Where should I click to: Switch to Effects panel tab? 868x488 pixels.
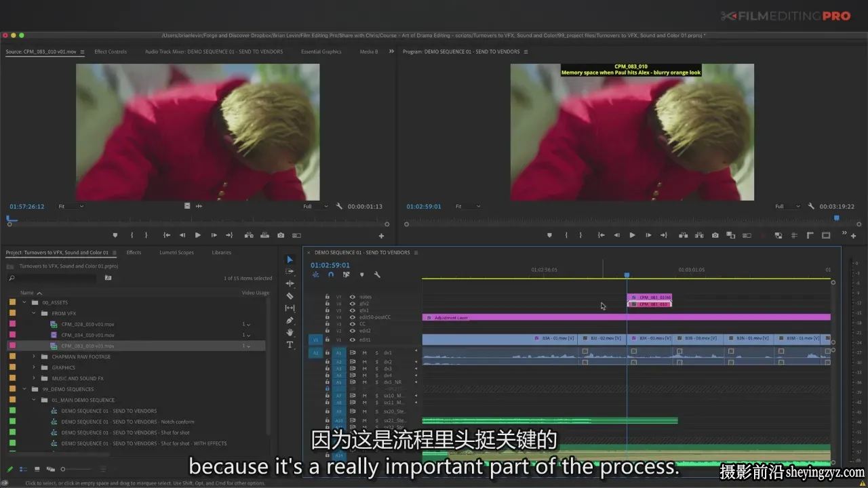click(x=134, y=252)
